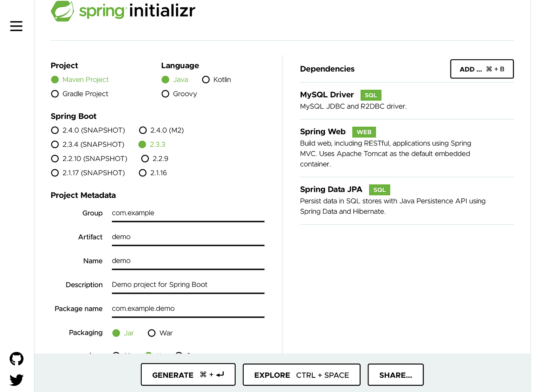
Task: Click the Spring Web dependency
Action: coord(407,148)
